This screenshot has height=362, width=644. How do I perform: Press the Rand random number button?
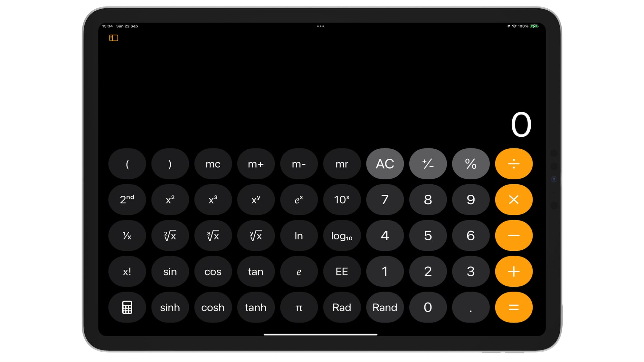(384, 307)
